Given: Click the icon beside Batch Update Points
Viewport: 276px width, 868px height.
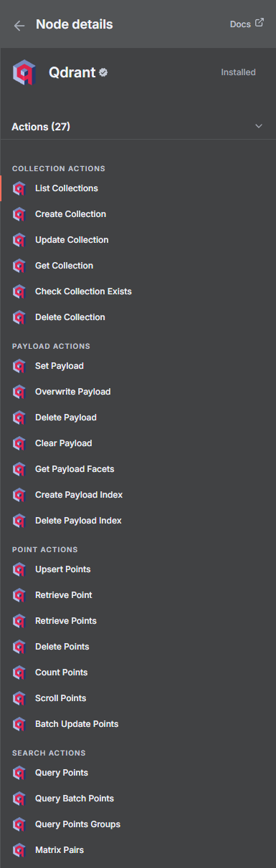Looking at the screenshot, I should coord(19,724).
